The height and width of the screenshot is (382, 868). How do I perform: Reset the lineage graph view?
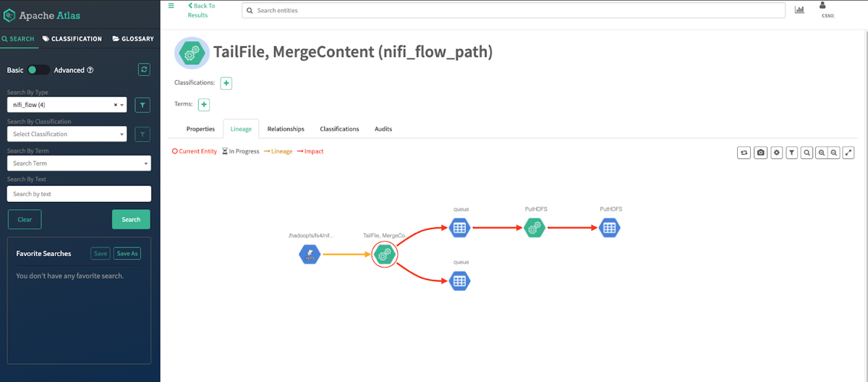tap(744, 153)
